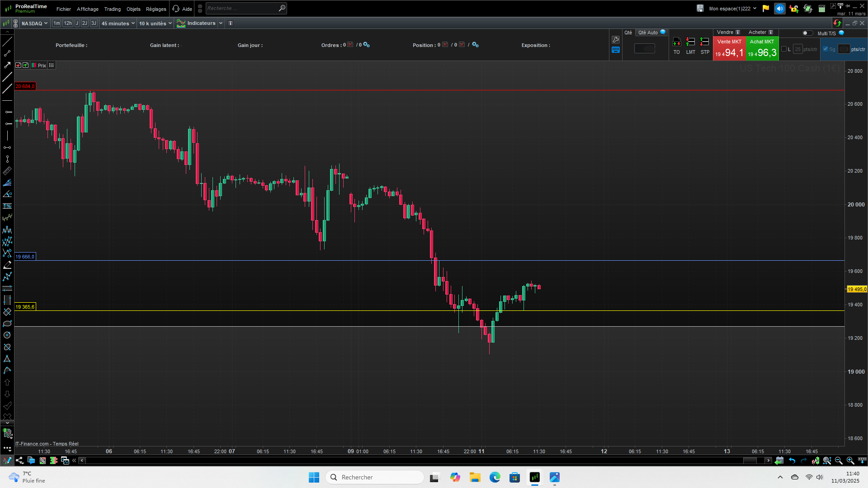This screenshot has height=488, width=868.
Task: Open the NASDAQ instrument dropdown
Action: (x=34, y=23)
